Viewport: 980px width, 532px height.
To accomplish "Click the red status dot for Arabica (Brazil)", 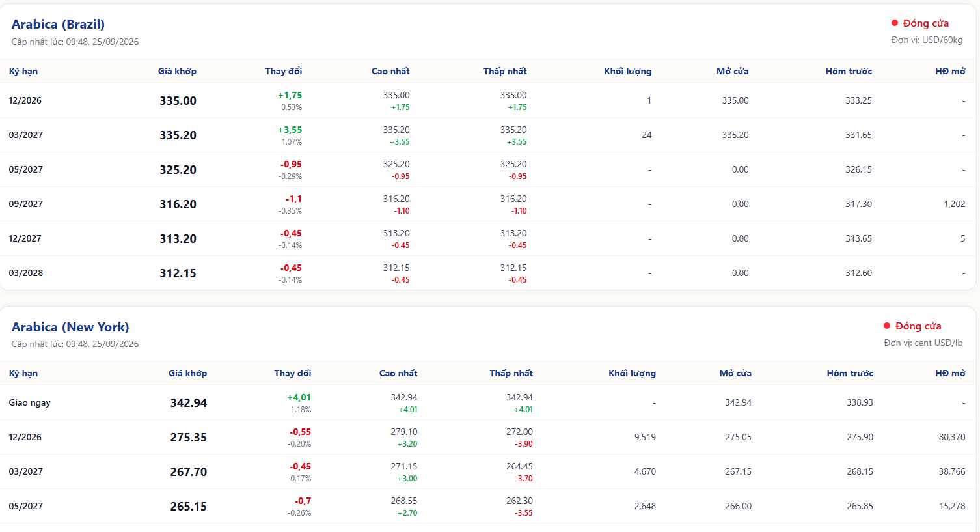I will point(895,23).
